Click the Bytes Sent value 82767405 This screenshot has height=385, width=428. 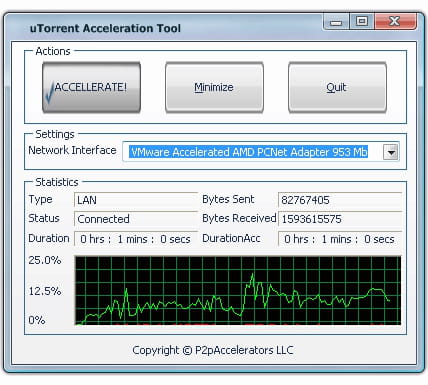340,200
